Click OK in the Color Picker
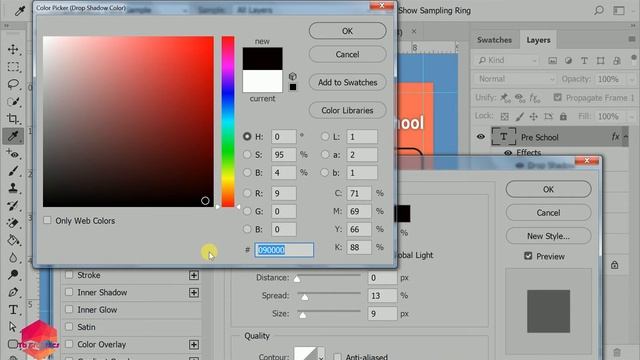The width and height of the screenshot is (640, 360). pos(347,31)
